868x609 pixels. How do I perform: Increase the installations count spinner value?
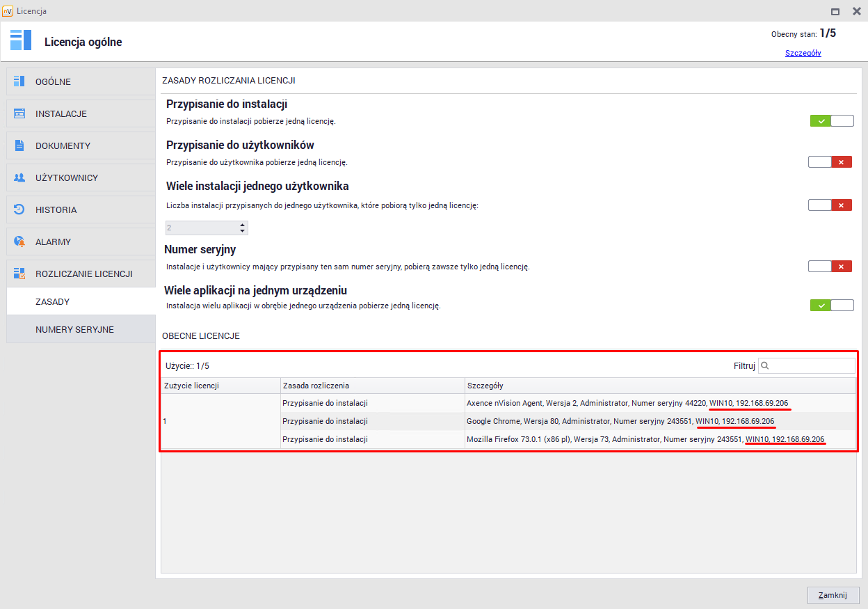pos(242,225)
